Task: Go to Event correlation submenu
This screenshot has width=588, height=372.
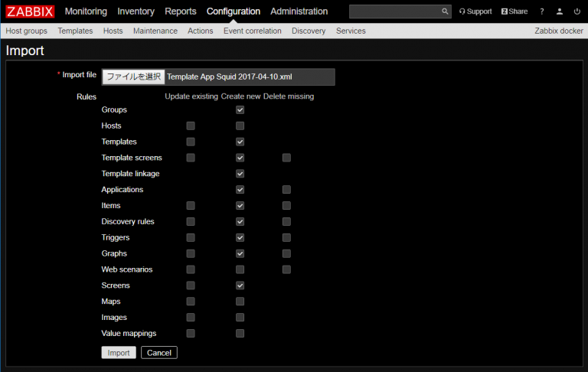Action: point(253,31)
